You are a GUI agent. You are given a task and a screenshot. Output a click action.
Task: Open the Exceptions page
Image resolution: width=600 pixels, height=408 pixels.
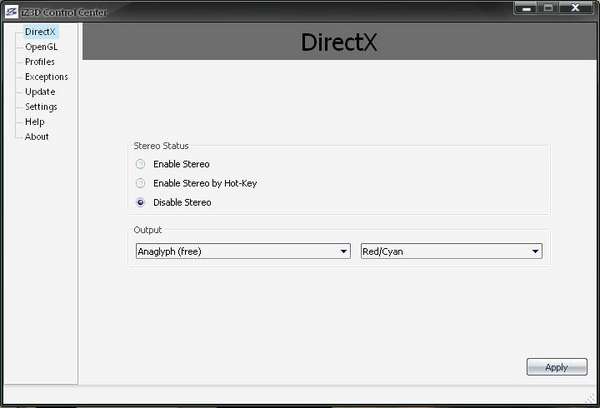(46, 77)
